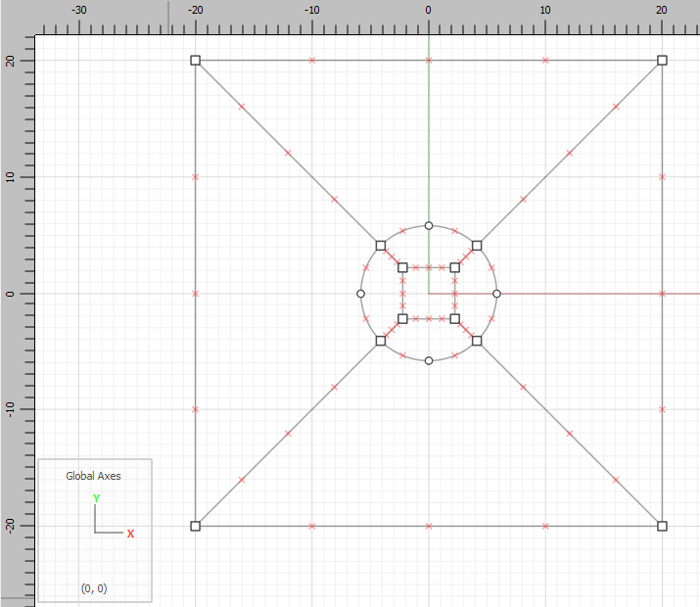The width and height of the screenshot is (700, 607).
Task: Select upper-left vertex where diagonal meets circle
Action: pyautogui.click(x=381, y=245)
